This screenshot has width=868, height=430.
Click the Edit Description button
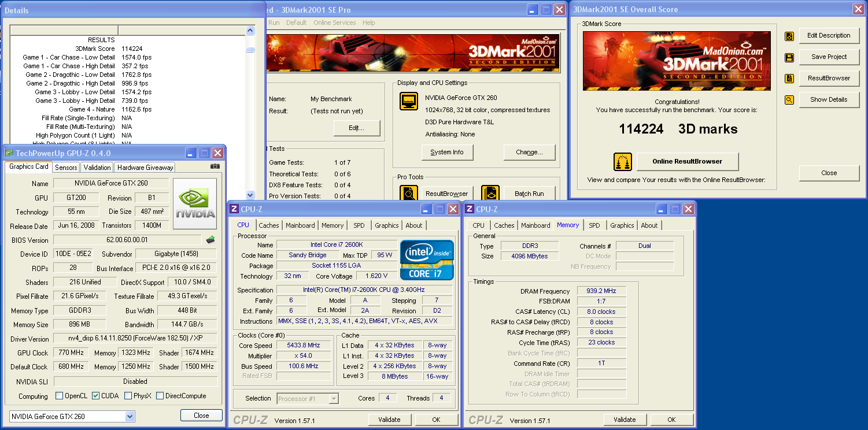829,35
